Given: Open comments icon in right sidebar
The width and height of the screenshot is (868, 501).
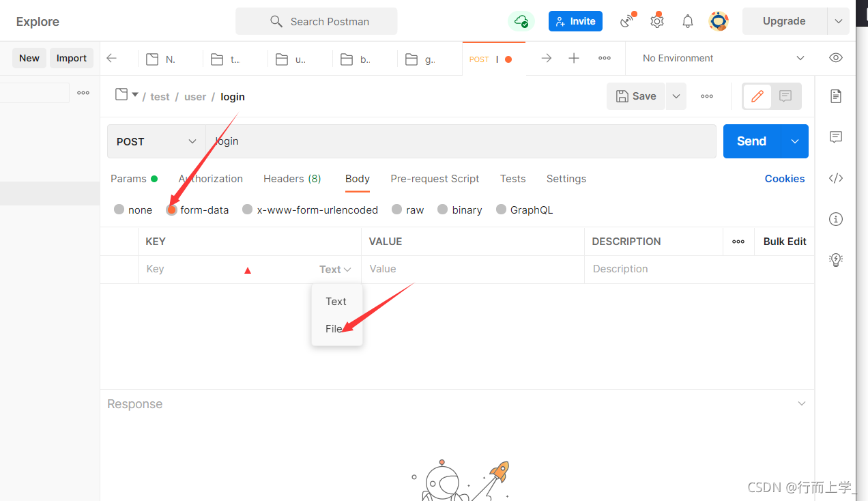Looking at the screenshot, I should coord(836,137).
